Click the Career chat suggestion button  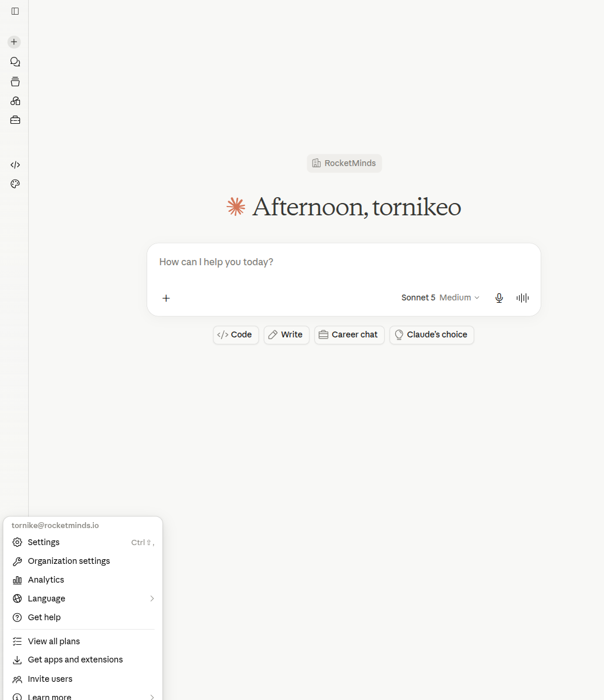349,335
